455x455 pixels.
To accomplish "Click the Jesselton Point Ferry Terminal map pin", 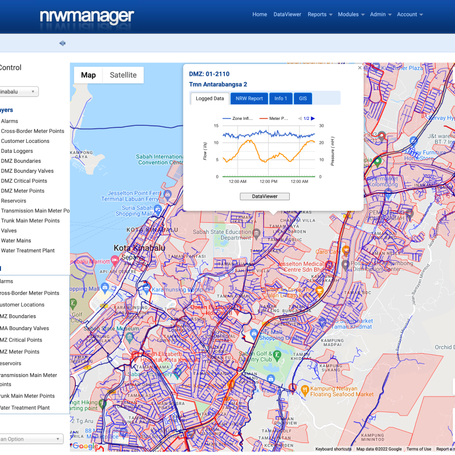I will tap(168, 195).
